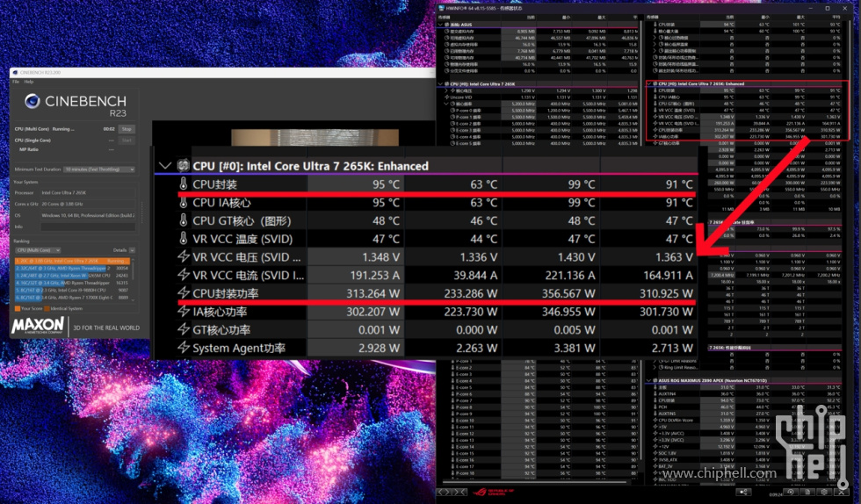Click the Identical System legend swatch
Viewport: 861px width, 504px height.
coord(47,308)
